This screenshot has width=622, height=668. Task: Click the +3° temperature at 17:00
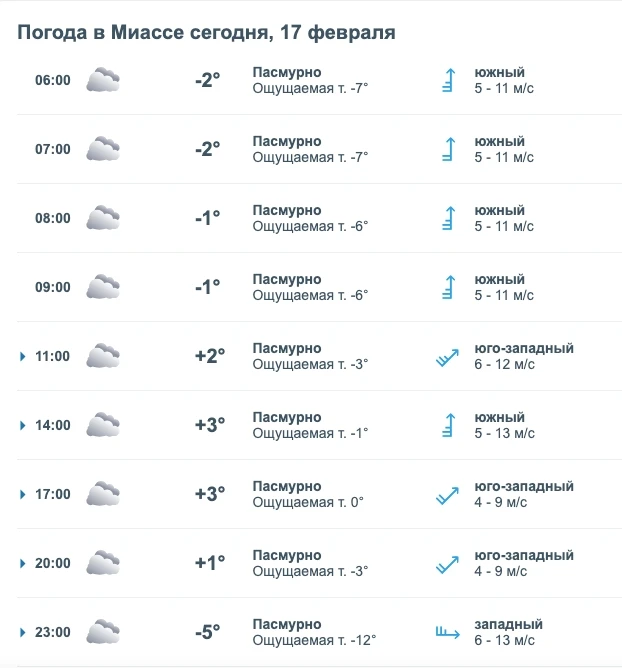[x=210, y=493]
